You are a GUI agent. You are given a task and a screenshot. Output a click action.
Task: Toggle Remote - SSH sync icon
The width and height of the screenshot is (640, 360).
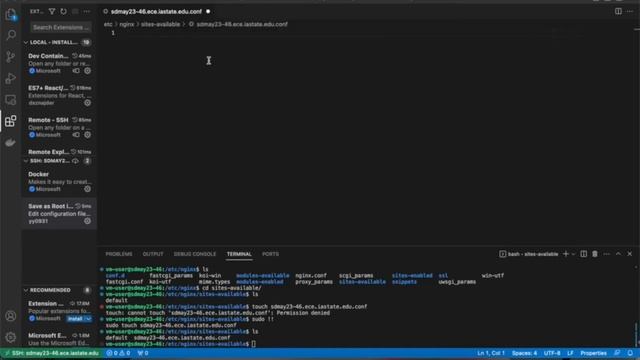tap(76, 135)
